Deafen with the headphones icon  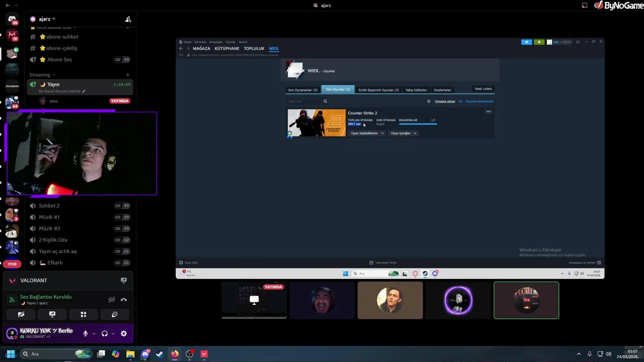pyautogui.click(x=105, y=333)
